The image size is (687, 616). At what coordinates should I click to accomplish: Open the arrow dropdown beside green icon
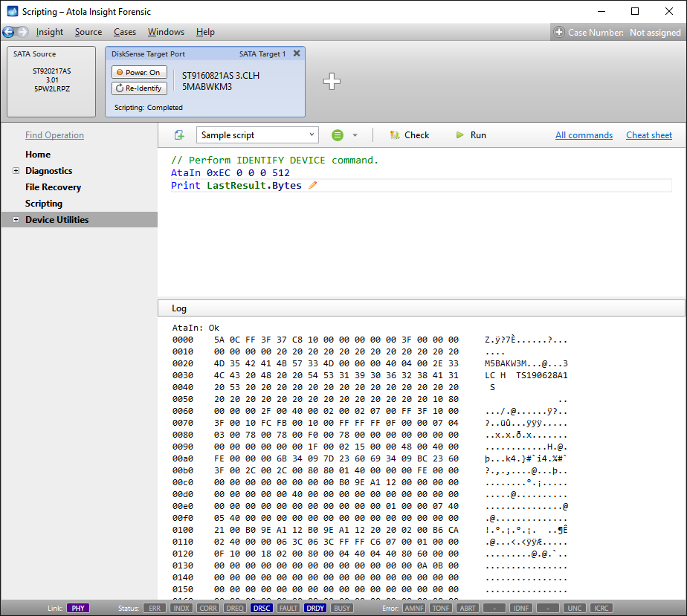tap(355, 135)
